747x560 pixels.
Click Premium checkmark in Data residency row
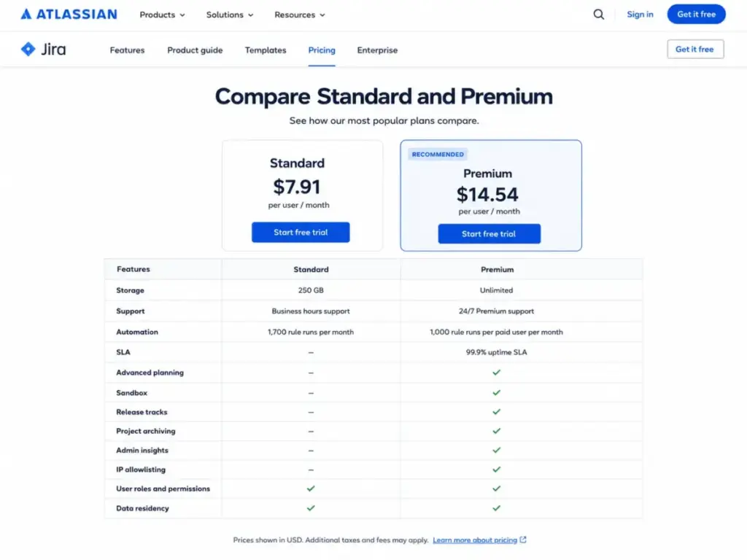(x=496, y=507)
